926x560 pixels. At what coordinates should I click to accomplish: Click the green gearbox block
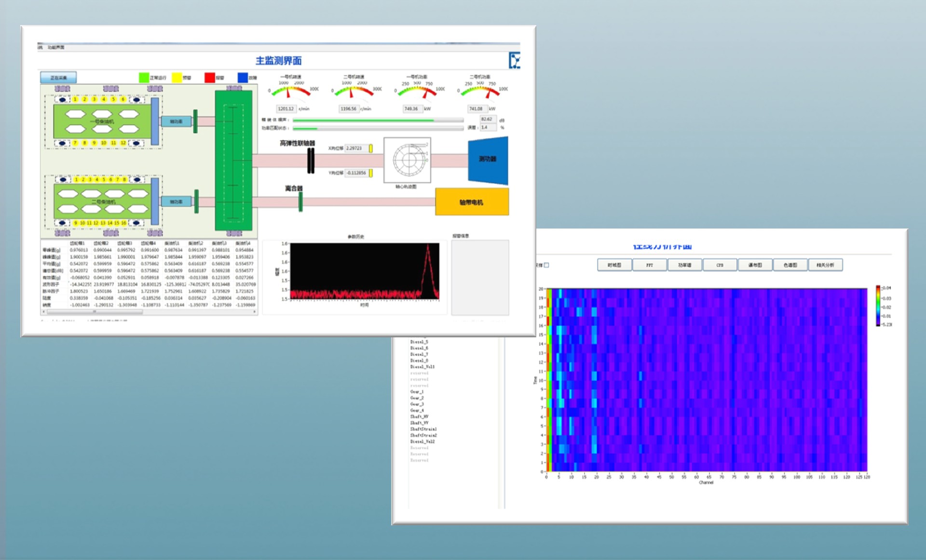point(233,160)
